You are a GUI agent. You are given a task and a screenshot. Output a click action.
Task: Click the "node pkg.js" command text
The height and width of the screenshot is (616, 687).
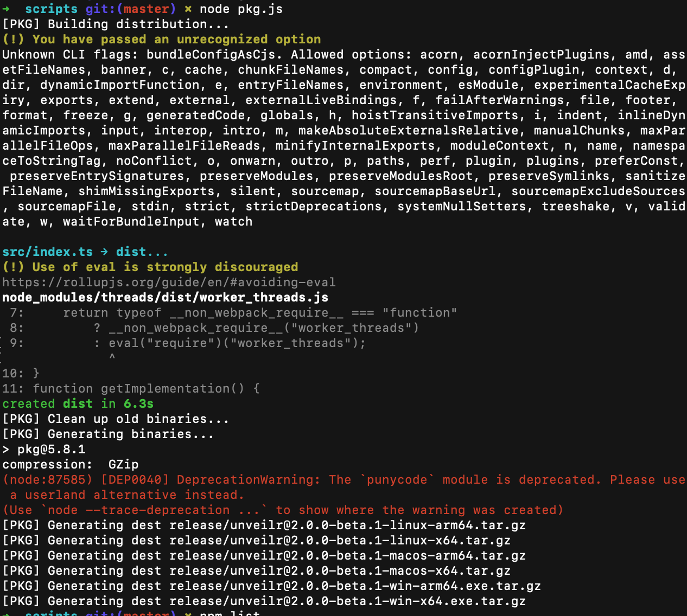tap(241, 9)
